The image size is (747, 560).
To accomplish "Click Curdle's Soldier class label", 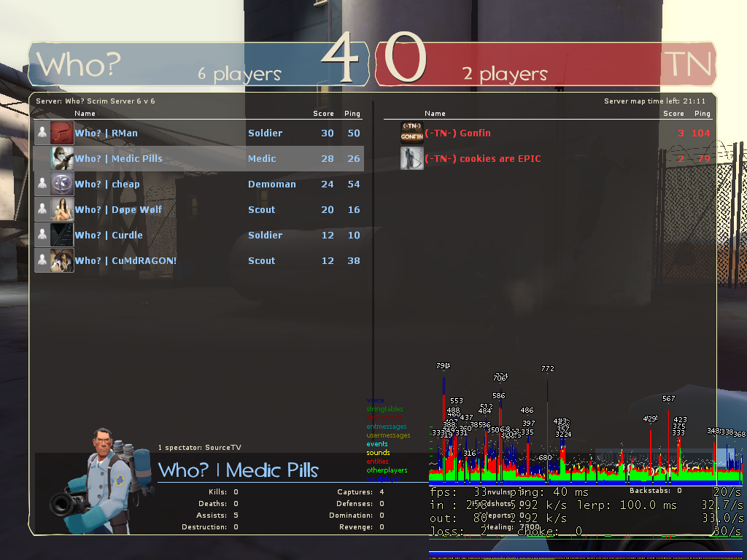I will [266, 236].
